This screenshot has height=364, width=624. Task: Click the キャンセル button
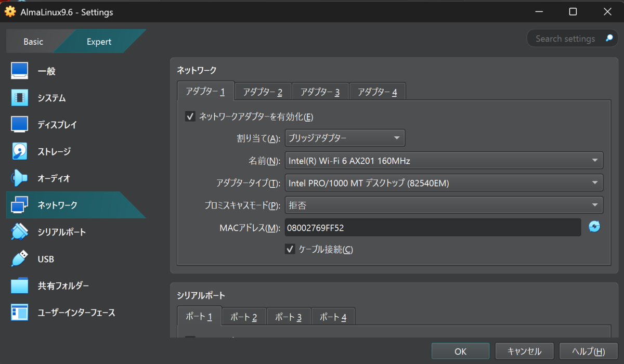coord(524,352)
